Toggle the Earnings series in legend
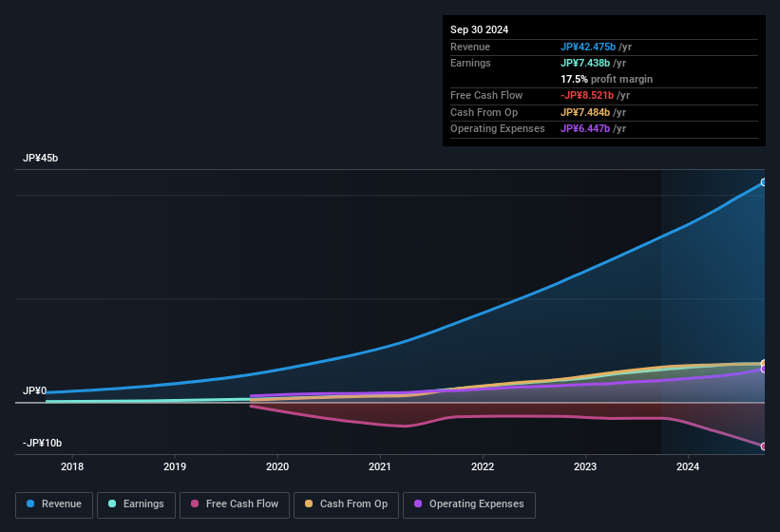Image resolution: width=780 pixels, height=532 pixels. pos(136,504)
